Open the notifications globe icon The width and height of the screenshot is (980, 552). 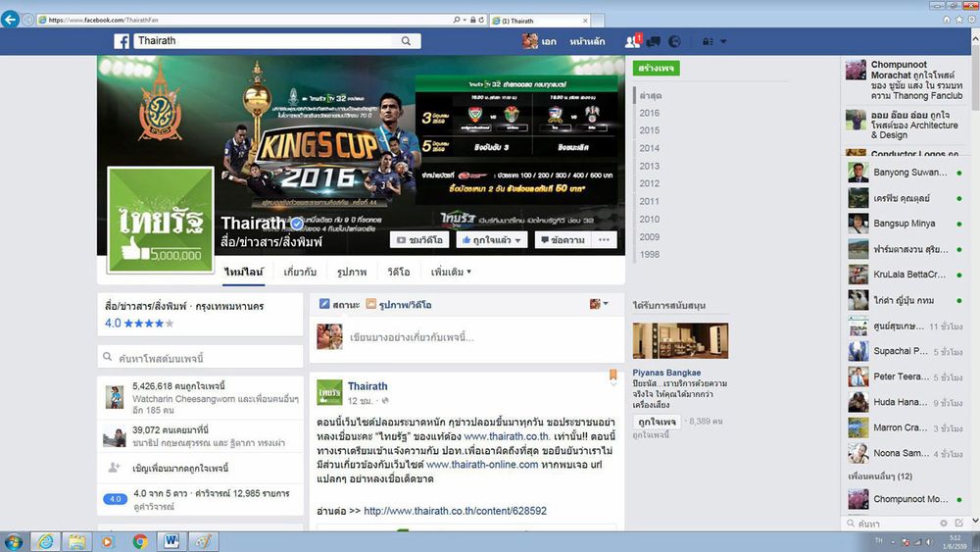674,42
